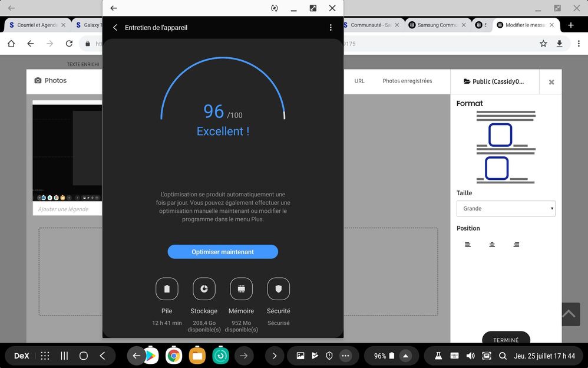Switch to Chrome from taskbar
The height and width of the screenshot is (368, 588).
(x=174, y=356)
